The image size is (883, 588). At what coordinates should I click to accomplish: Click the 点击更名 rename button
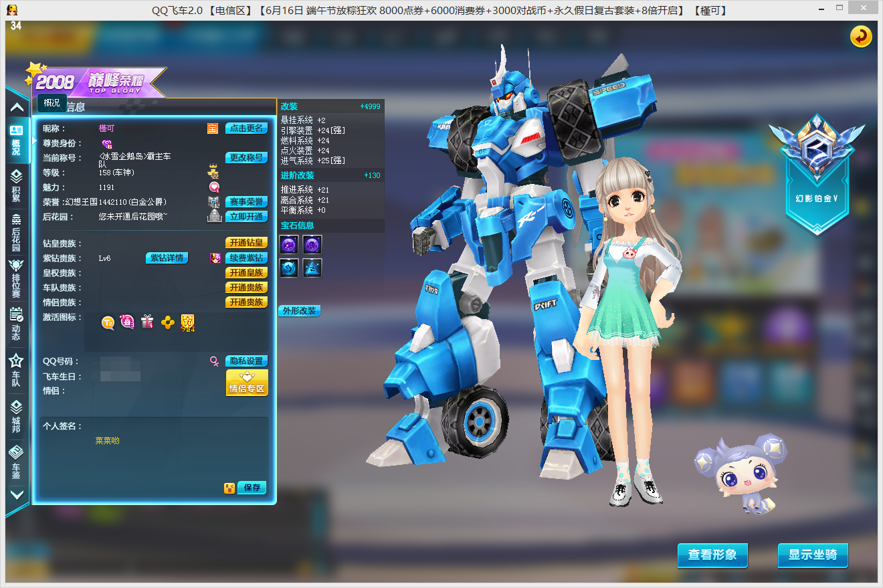pyautogui.click(x=247, y=128)
